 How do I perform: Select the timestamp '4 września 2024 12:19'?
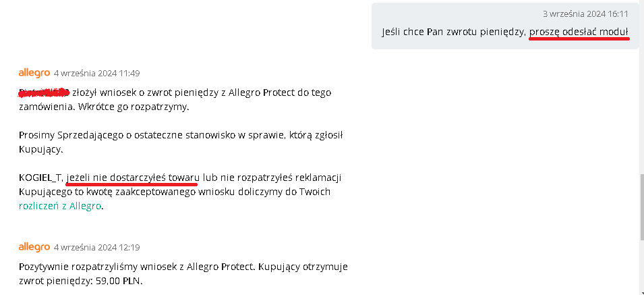97,248
